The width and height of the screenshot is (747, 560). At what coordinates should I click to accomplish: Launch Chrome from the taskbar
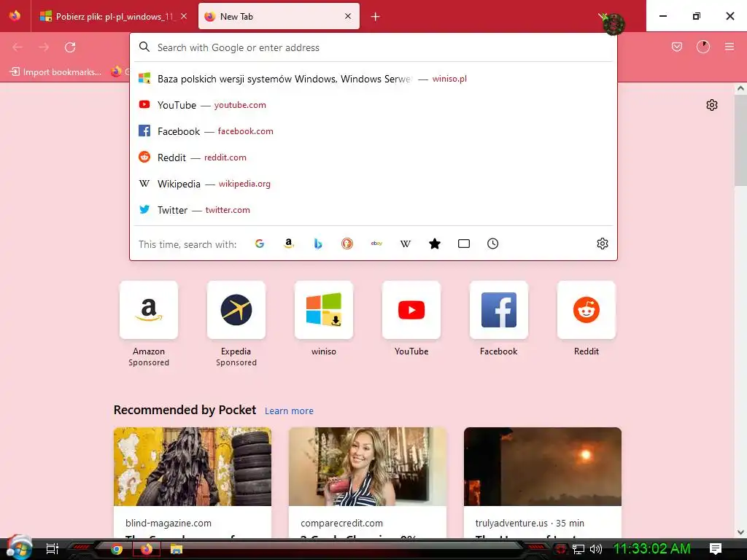[117, 550]
